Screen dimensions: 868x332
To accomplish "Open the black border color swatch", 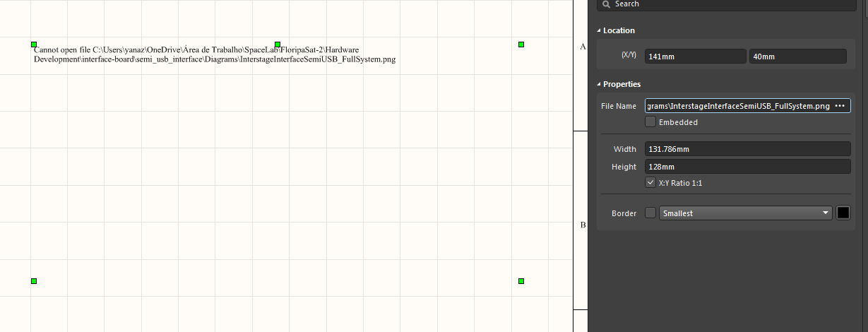I will [x=843, y=213].
